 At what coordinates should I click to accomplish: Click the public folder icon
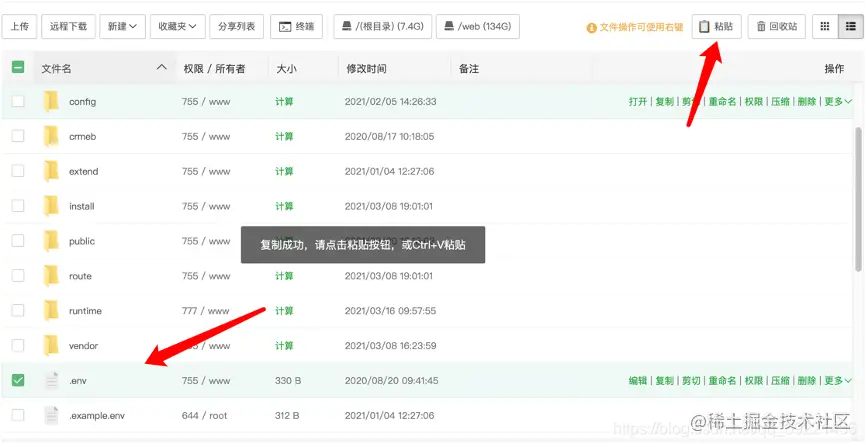pos(51,241)
